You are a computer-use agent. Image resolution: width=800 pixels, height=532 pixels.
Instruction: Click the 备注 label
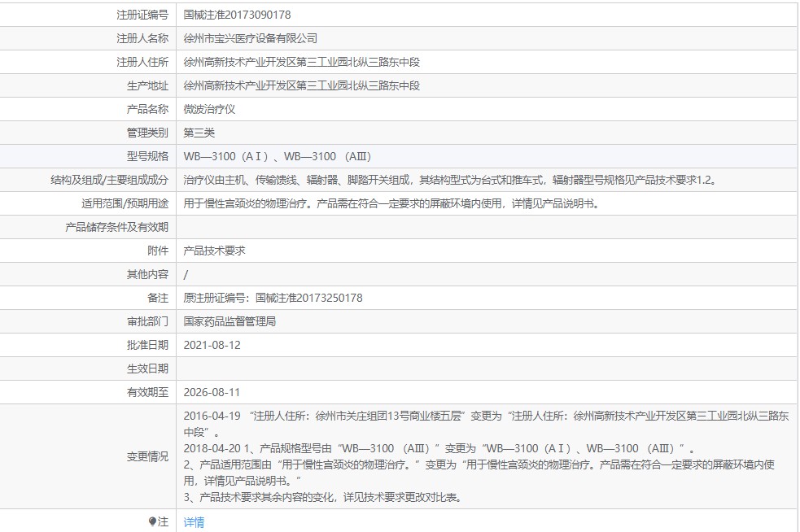pos(158,298)
